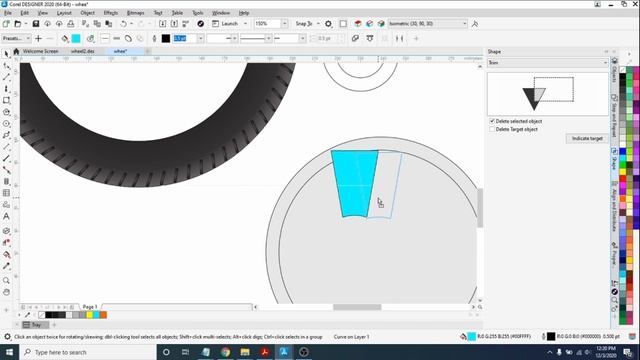Click the cyan fill color swatch in property bar

76,38
